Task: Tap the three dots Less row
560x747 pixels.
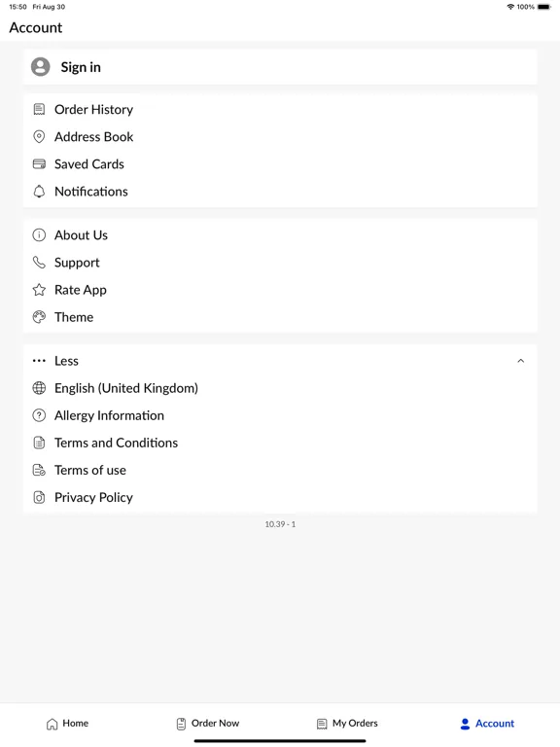Action: (280, 361)
